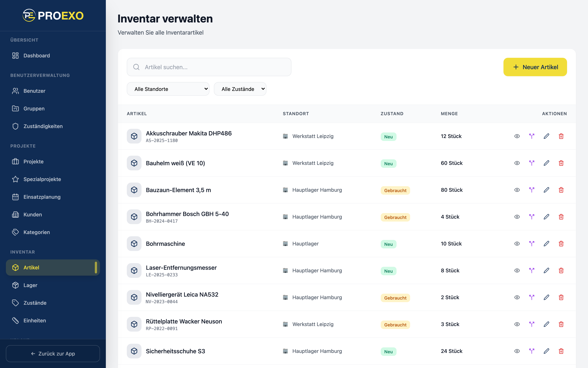View Bauhelm weiß (VE 10) details

(517, 163)
